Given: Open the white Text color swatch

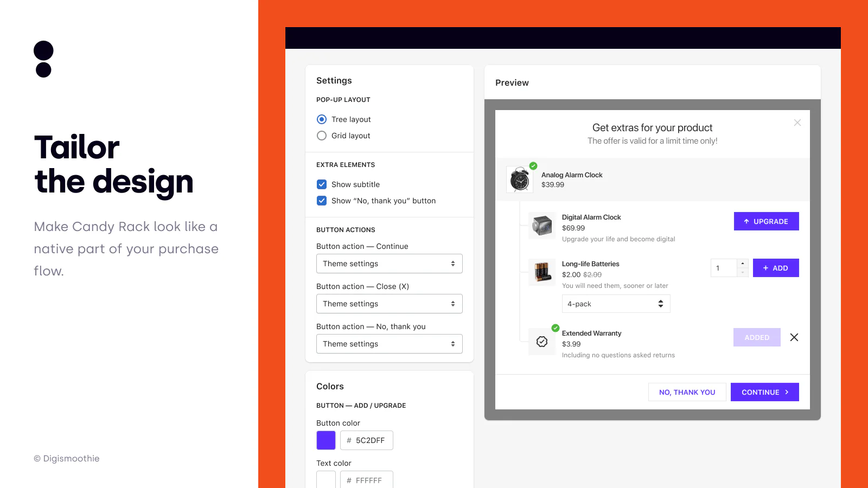Looking at the screenshot, I should 326,480.
